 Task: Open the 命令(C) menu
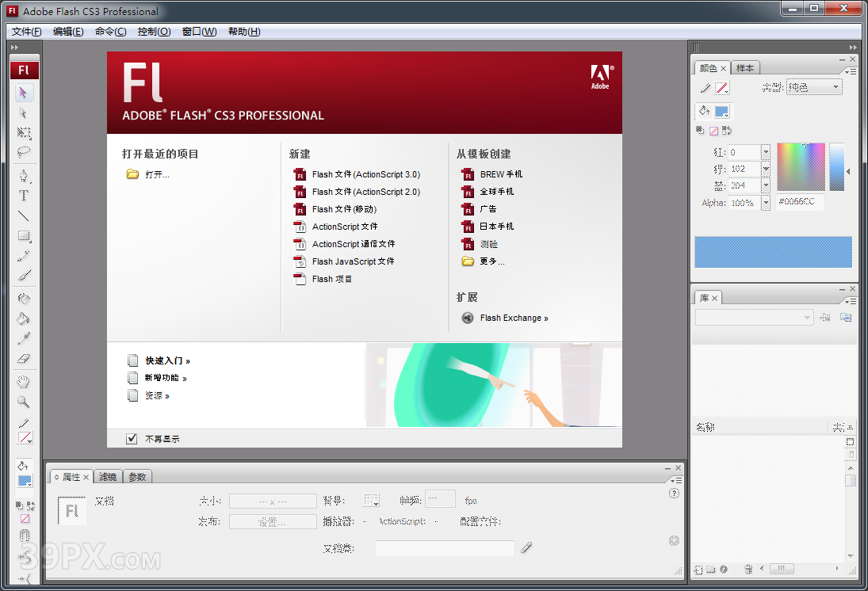pyautogui.click(x=111, y=32)
